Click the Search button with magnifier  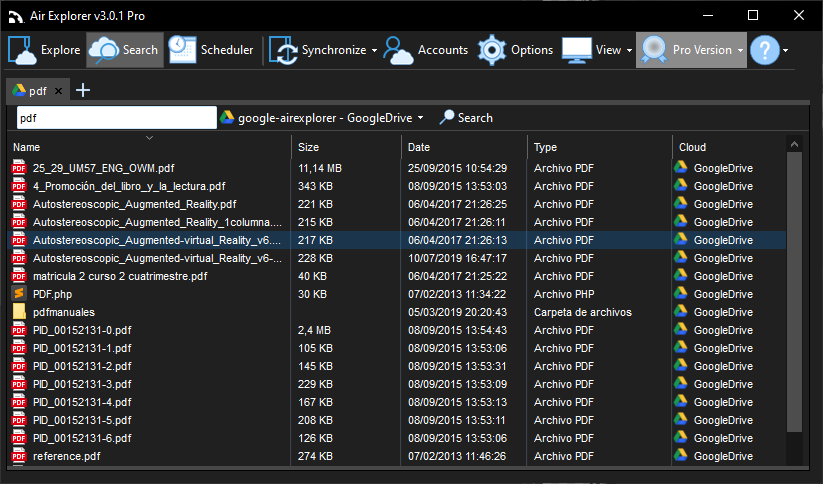(x=466, y=118)
